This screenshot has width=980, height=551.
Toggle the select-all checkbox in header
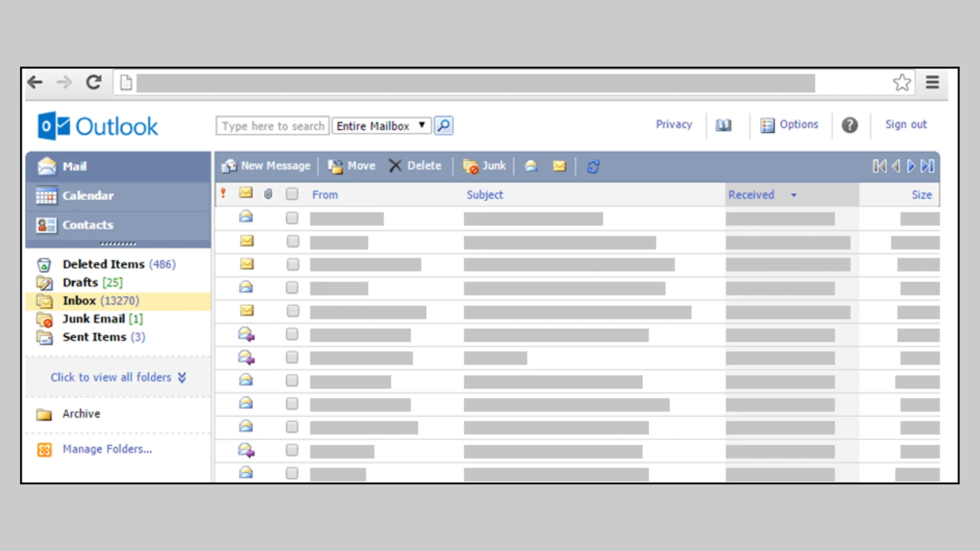(x=292, y=194)
